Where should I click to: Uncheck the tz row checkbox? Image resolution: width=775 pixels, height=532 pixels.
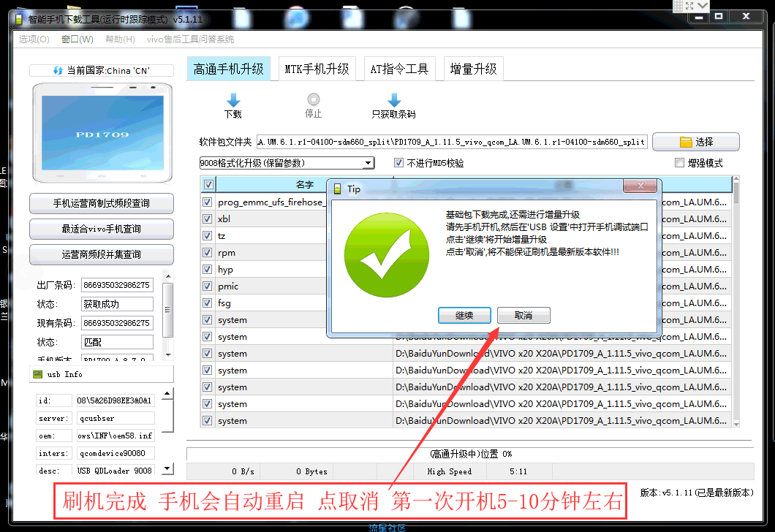[208, 235]
